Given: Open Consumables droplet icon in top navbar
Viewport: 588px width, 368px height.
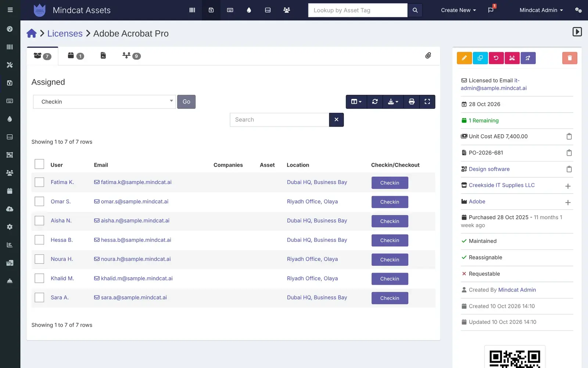Looking at the screenshot, I should (x=249, y=10).
